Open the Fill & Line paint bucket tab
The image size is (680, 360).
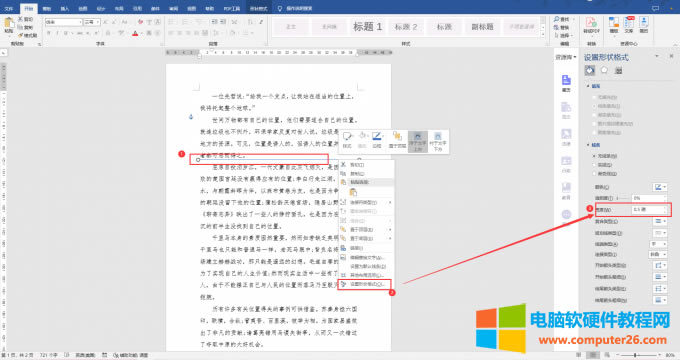[x=589, y=70]
